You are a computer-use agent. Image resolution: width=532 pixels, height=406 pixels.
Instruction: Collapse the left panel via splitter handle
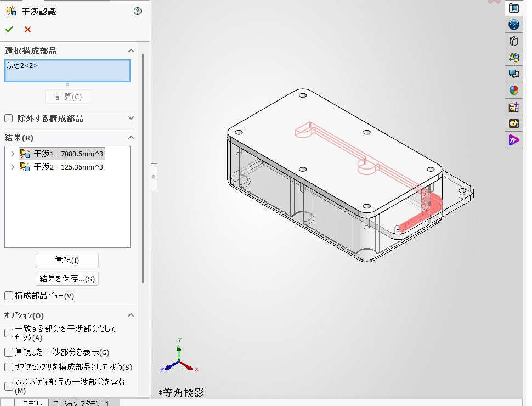coord(154,177)
